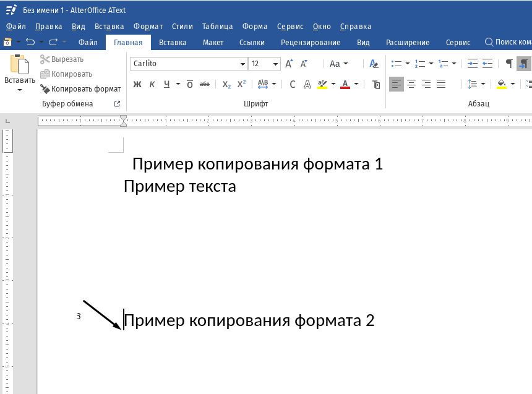The height and width of the screenshot is (394, 532).
Task: Open highlighting color dropdown arrow
Action: point(333,84)
